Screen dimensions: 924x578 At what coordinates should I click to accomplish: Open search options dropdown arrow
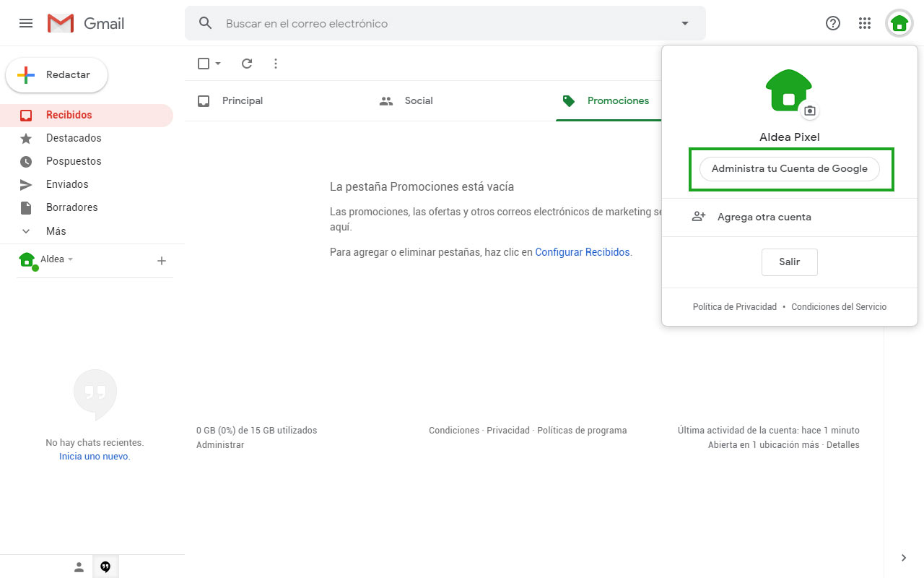(x=685, y=23)
